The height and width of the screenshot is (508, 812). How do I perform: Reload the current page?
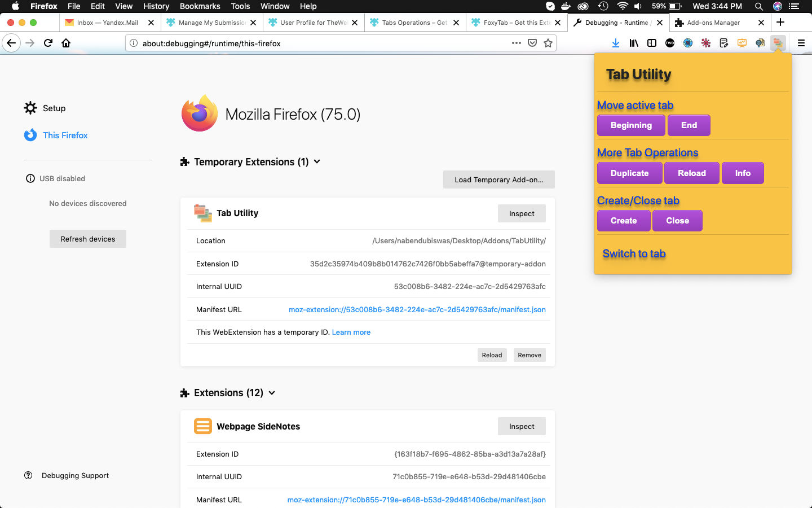pos(48,43)
